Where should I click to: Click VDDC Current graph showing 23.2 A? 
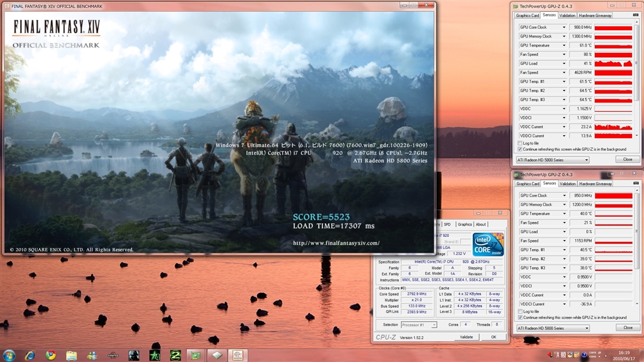point(613,126)
